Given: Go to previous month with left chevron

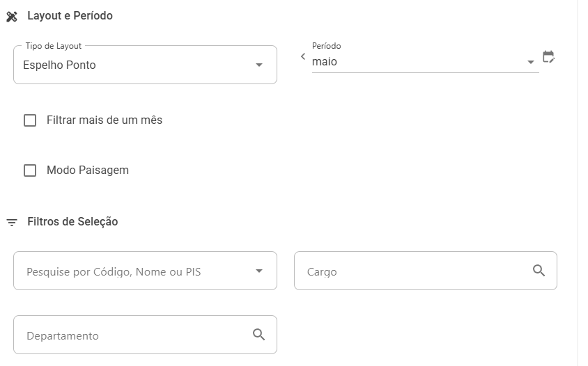Looking at the screenshot, I should pos(303,56).
